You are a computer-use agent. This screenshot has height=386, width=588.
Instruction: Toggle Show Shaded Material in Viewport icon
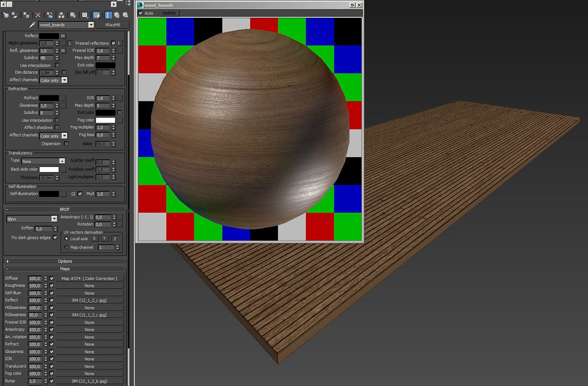coord(97,15)
